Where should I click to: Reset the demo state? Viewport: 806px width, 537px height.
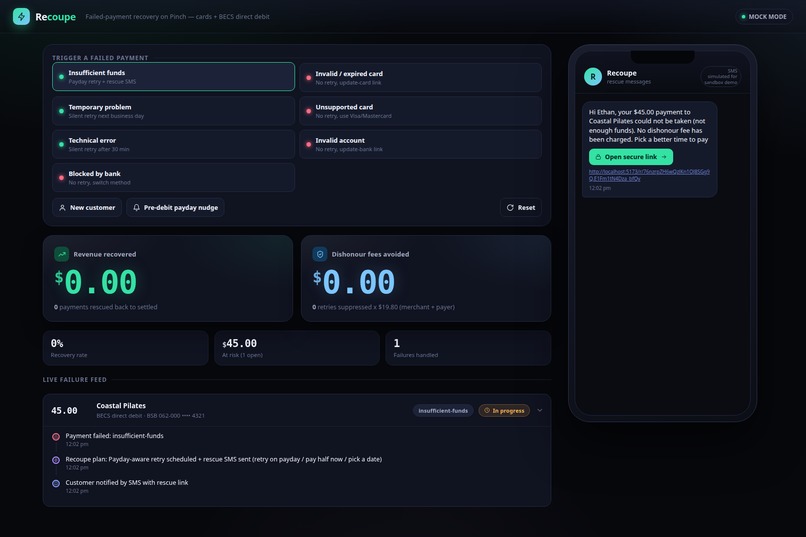521,208
